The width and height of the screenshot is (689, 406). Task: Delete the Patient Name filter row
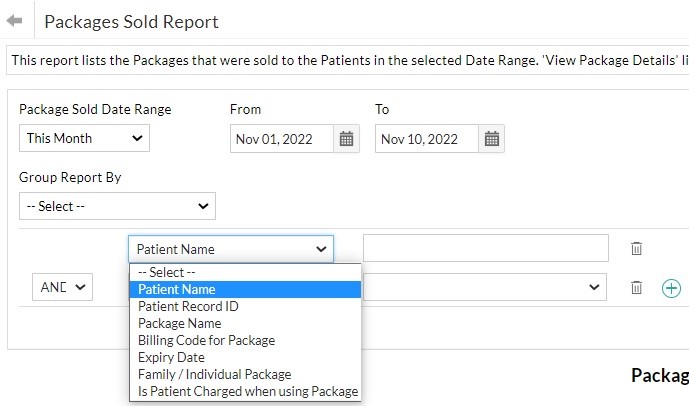point(636,248)
